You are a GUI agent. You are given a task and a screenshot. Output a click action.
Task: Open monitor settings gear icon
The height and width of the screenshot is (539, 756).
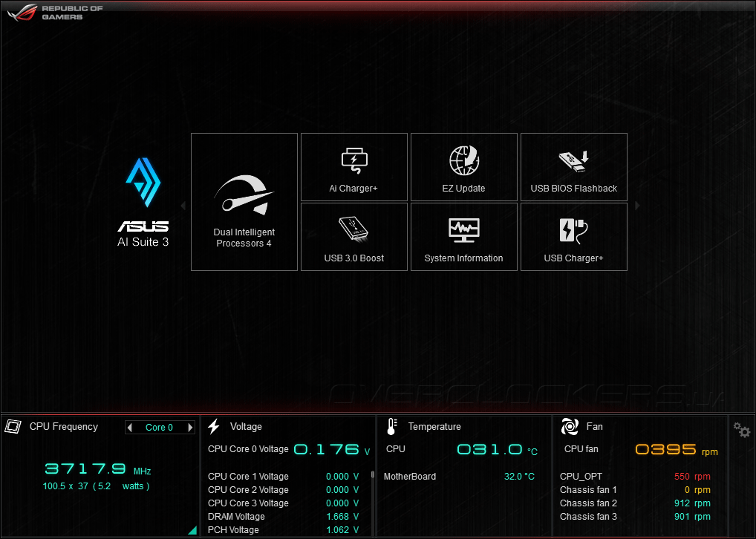pyautogui.click(x=742, y=429)
